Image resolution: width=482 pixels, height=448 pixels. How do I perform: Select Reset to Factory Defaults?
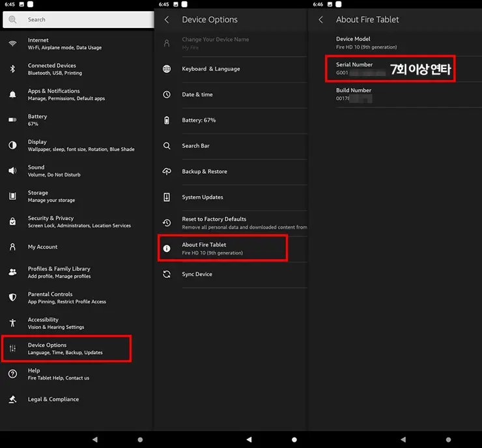(234, 223)
